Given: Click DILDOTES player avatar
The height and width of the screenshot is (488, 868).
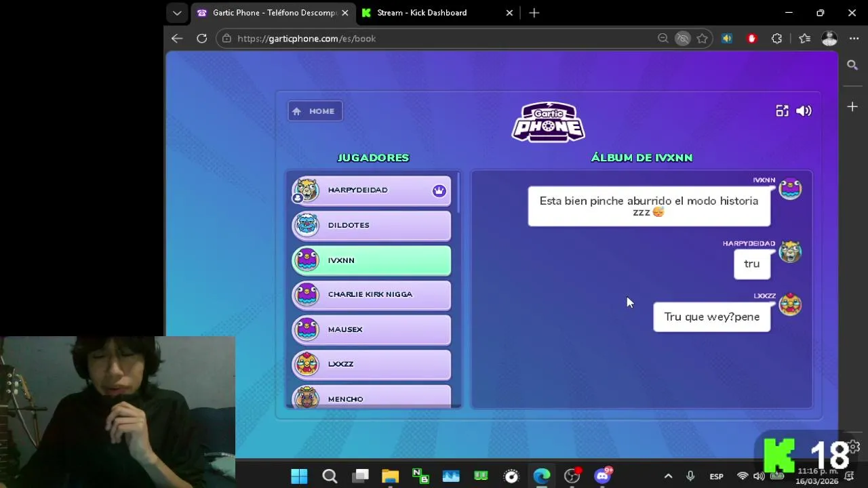Looking at the screenshot, I should (x=307, y=225).
